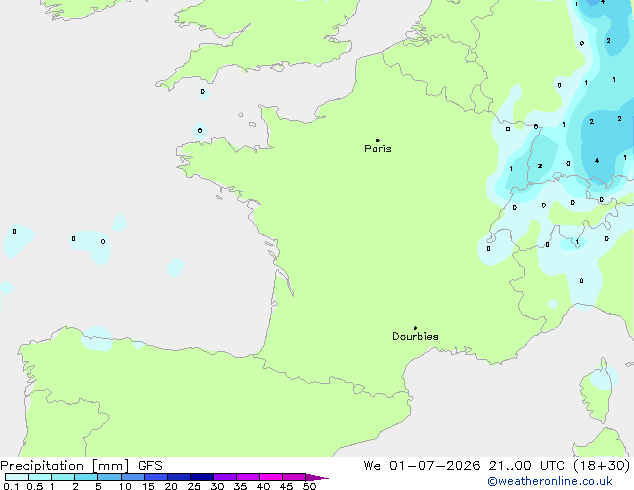Pick the legend swatch between 0.1 and 0.5
Image resolution: width=634 pixels, height=490 pixels.
(17, 477)
